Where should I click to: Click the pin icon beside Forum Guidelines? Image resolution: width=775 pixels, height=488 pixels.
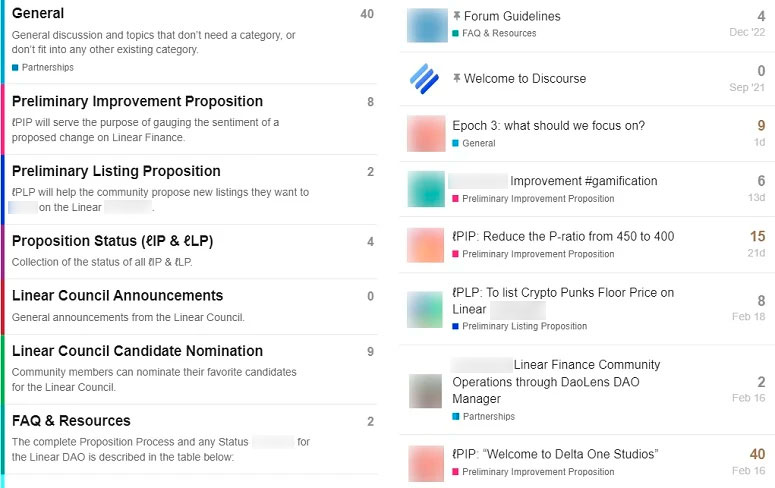click(x=457, y=16)
